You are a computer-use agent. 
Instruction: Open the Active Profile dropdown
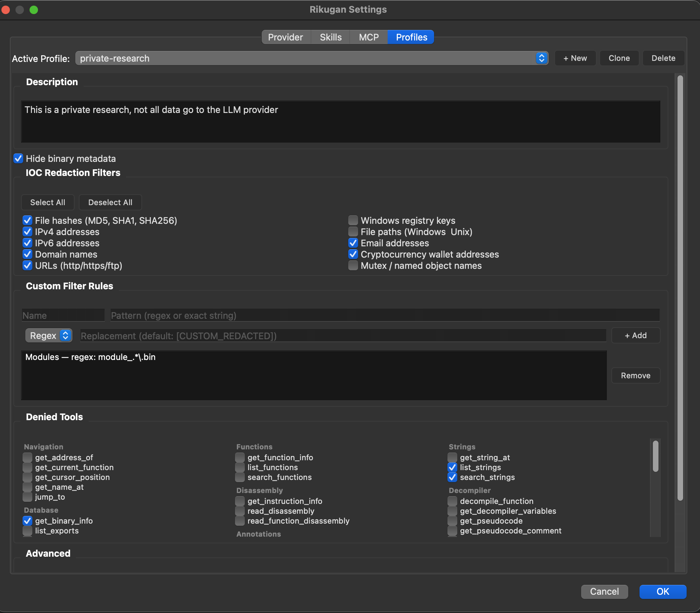[541, 58]
